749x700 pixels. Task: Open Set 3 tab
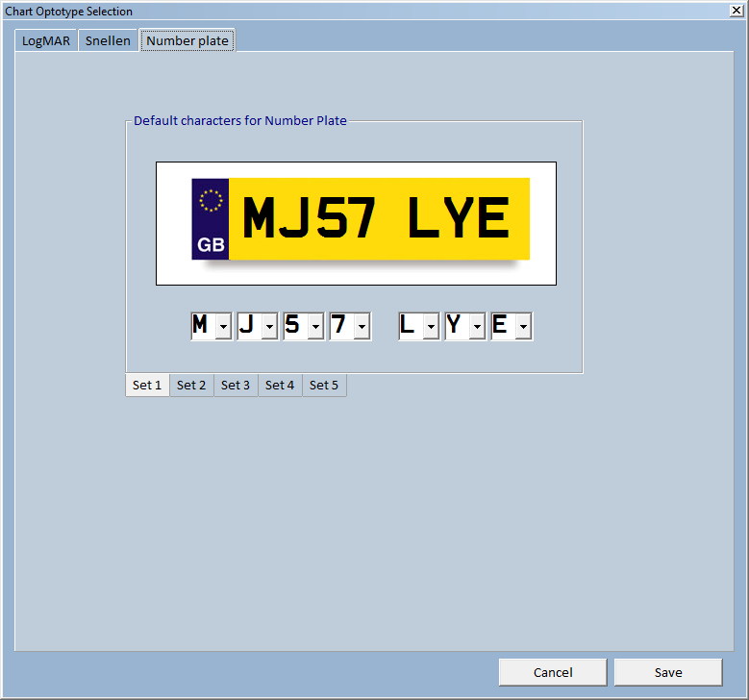click(x=236, y=386)
